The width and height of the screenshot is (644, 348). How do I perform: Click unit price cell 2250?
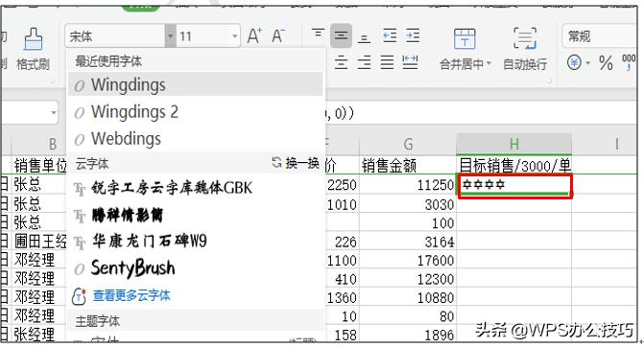click(342, 185)
